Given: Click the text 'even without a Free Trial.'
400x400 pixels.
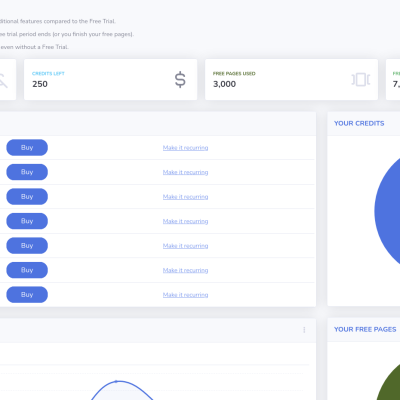Looking at the screenshot, I should (34, 47).
